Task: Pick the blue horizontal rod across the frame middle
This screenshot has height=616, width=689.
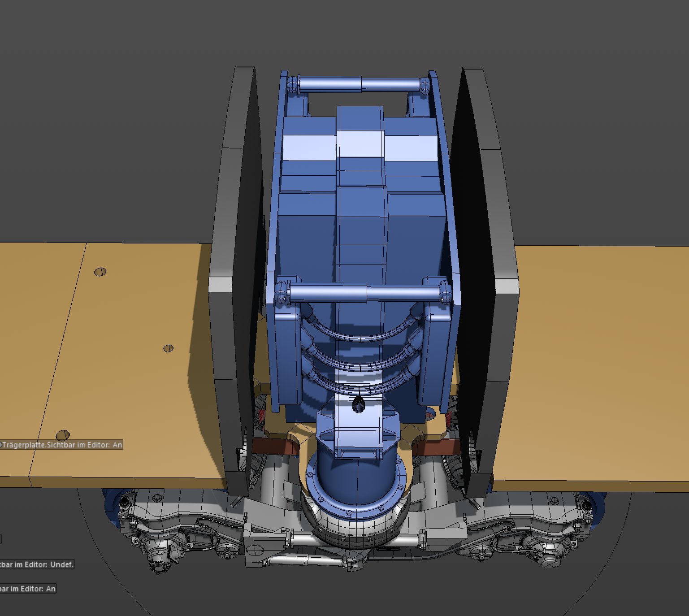Action: click(x=363, y=294)
